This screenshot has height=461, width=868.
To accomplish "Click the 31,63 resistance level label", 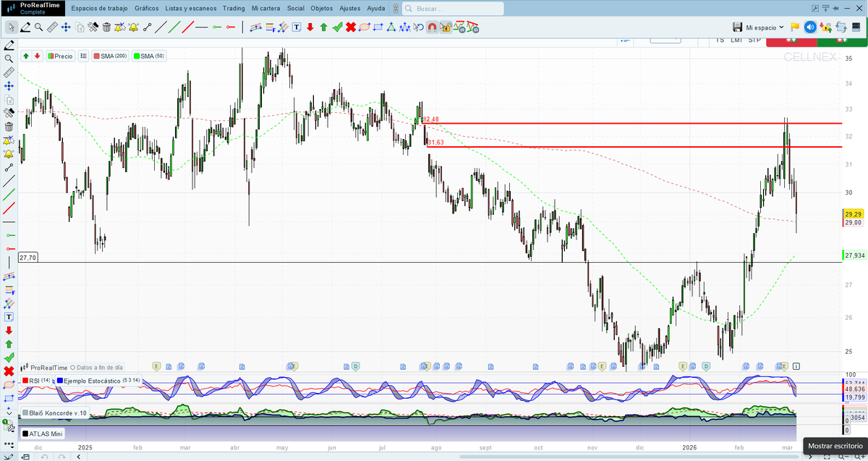I will (x=435, y=143).
